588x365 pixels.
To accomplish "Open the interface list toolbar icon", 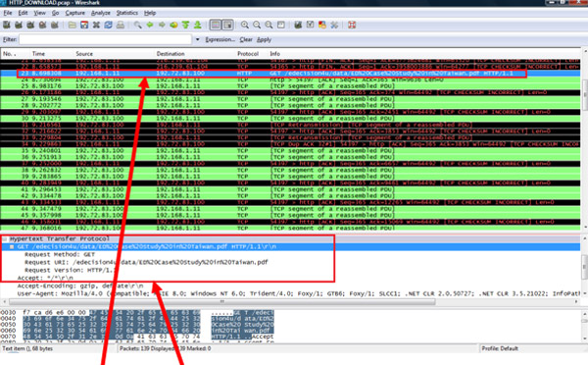I will [7, 26].
